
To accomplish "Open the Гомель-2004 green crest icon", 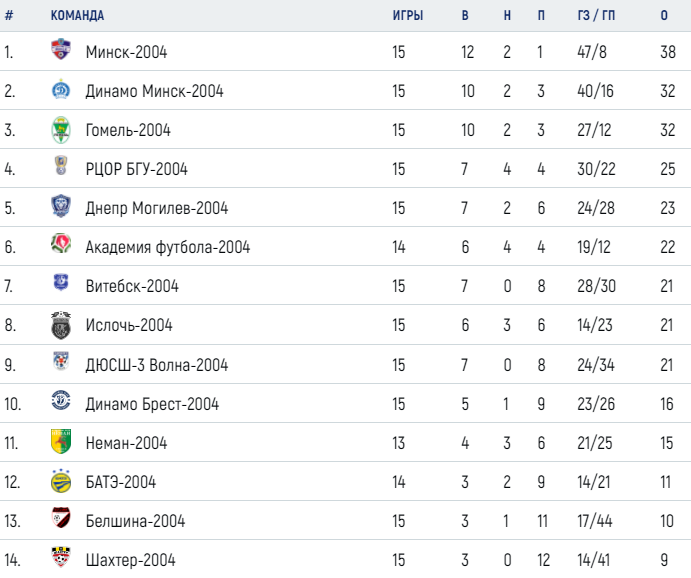I will click(61, 130).
